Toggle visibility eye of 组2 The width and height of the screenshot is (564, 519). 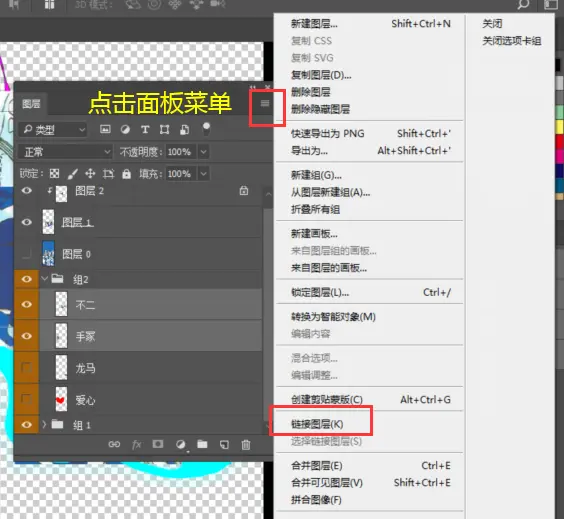(27, 279)
